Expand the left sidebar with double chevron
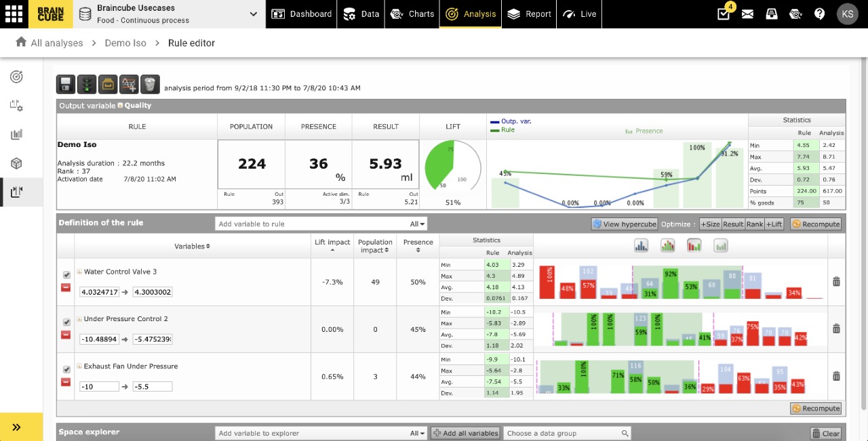868x441 pixels. [17, 427]
